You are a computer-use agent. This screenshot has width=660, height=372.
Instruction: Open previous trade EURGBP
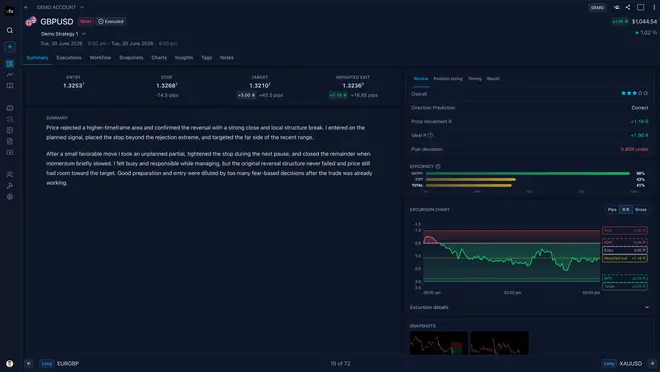pos(59,364)
